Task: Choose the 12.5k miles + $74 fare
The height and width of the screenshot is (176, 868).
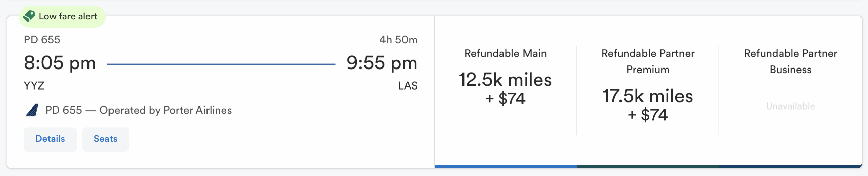Action: [x=505, y=89]
